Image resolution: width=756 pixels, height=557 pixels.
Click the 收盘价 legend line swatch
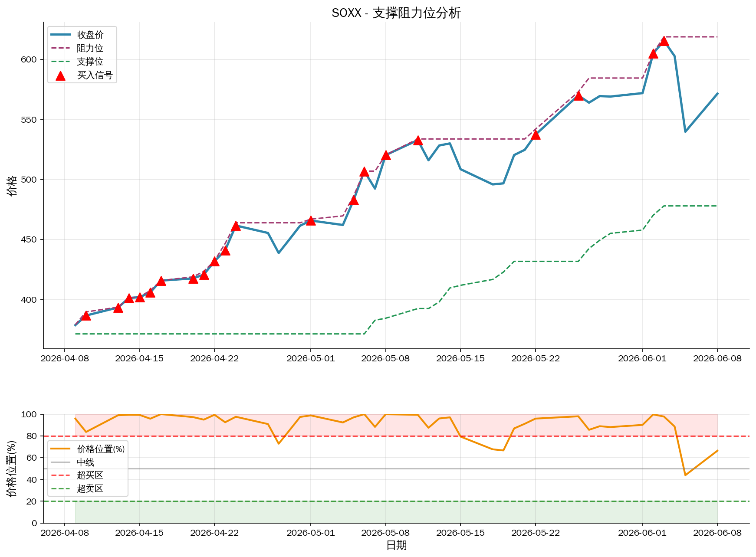(60, 35)
